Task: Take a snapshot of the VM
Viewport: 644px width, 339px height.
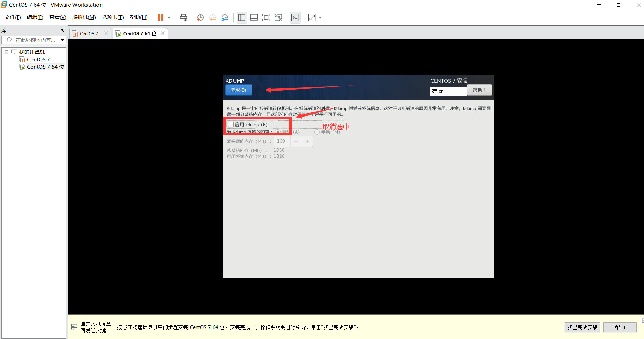Action: click(200, 17)
